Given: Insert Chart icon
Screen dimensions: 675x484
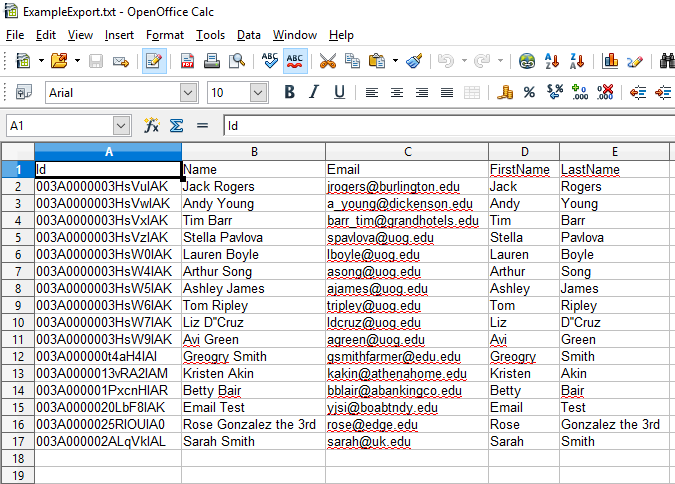Looking at the screenshot, I should (610, 61).
